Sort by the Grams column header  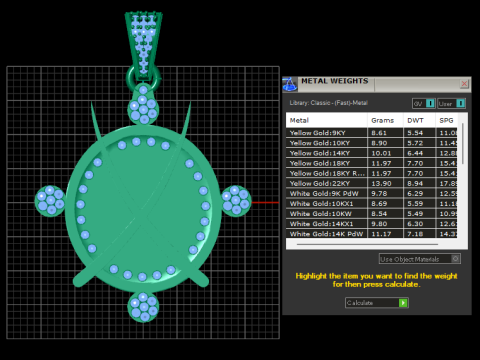pyautogui.click(x=385, y=120)
